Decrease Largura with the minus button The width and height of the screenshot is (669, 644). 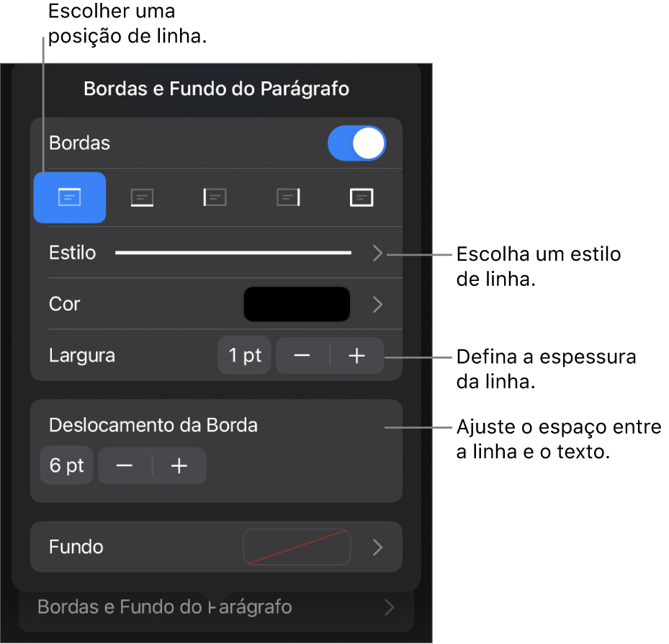click(x=302, y=356)
